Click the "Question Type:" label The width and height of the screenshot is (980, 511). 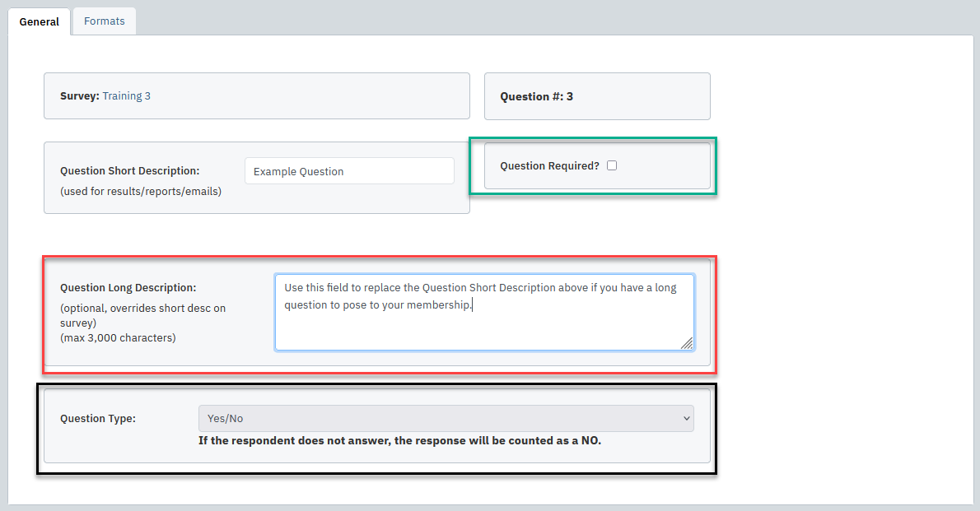[x=97, y=418]
